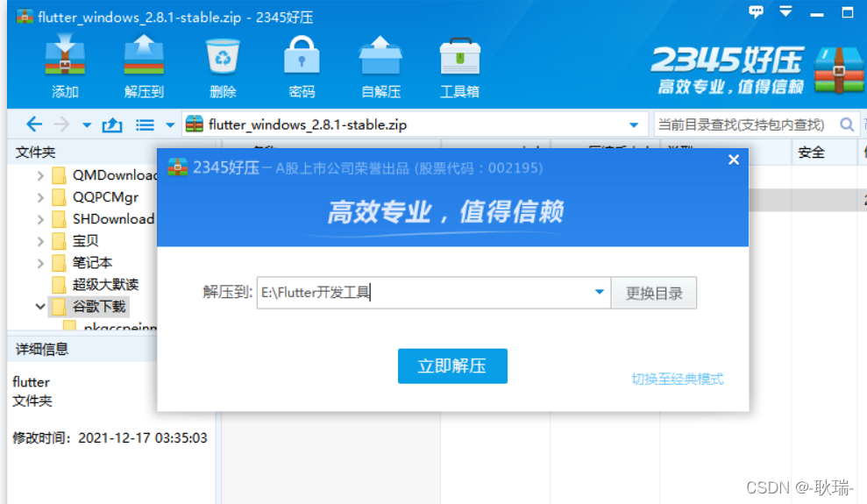Open the title bar main menu arrow
Image resolution: width=867 pixels, height=504 pixels.
785,11
